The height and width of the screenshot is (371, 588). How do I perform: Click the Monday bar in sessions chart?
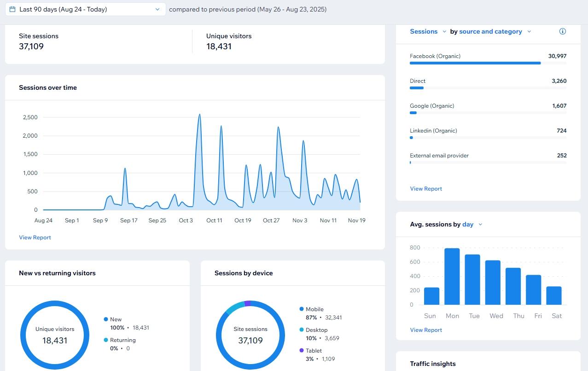pos(452,277)
